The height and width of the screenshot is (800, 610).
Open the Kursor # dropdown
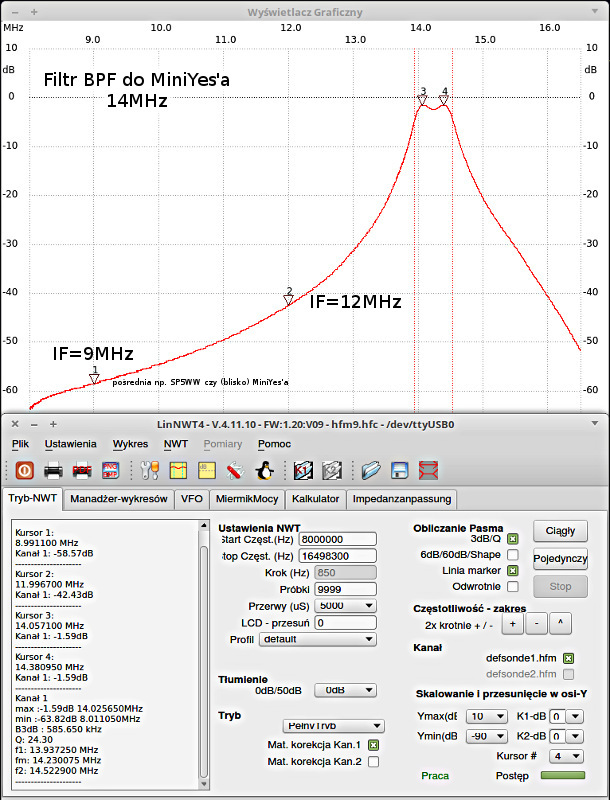click(566, 755)
